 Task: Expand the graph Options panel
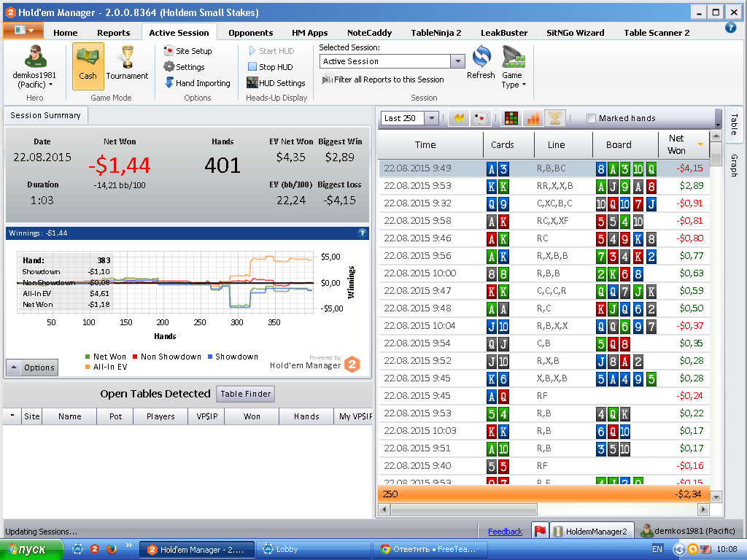pos(32,367)
